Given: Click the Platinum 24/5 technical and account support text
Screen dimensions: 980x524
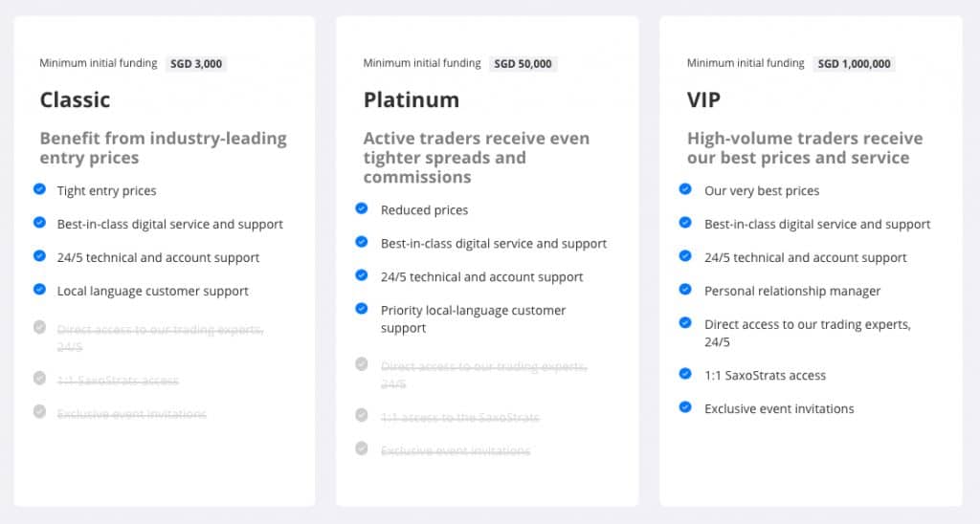Looking at the screenshot, I should tap(482, 277).
